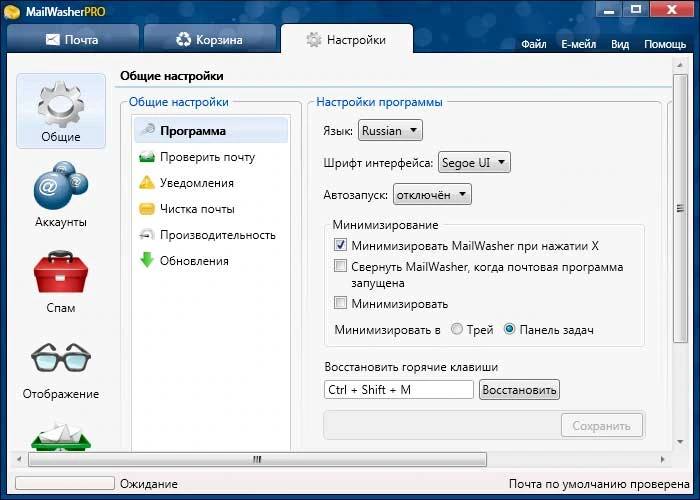Select the Панель задач radio button
This screenshot has width=700, height=500.
click(x=509, y=329)
